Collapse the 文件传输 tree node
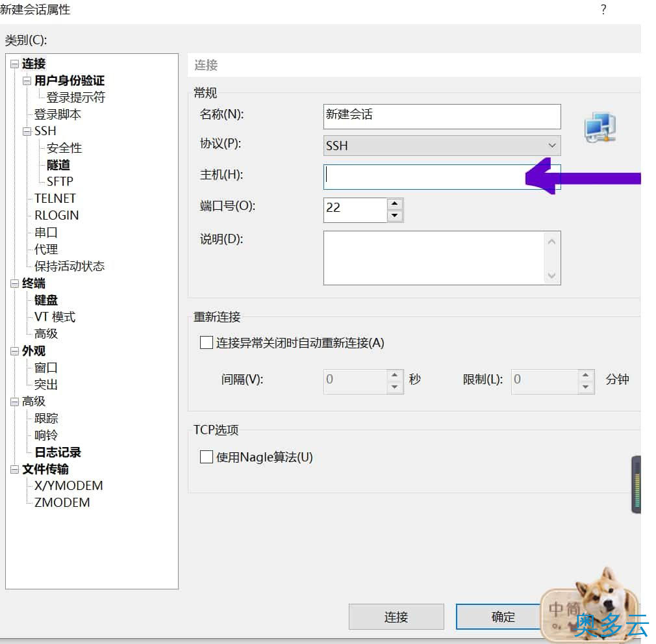This screenshot has width=656, height=644. (15, 469)
